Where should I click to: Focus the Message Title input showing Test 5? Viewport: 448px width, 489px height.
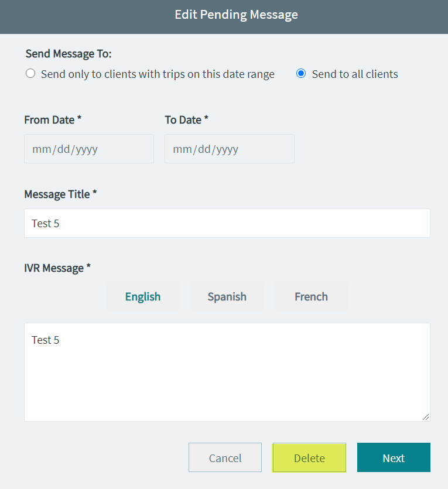point(227,223)
